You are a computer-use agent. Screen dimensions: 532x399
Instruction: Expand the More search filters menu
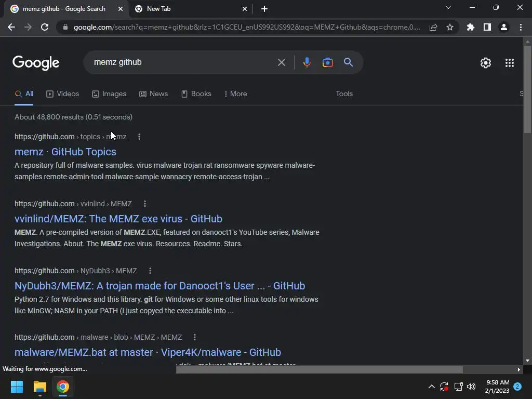click(235, 94)
